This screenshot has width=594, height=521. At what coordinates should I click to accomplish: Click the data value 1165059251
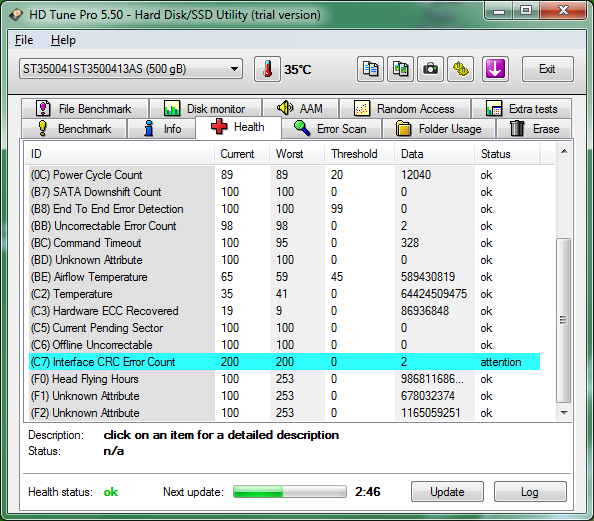point(431,413)
